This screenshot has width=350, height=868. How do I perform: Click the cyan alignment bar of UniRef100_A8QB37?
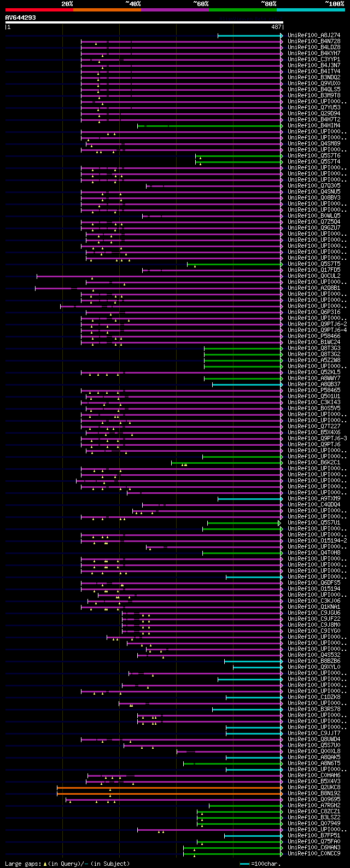pos(247,385)
